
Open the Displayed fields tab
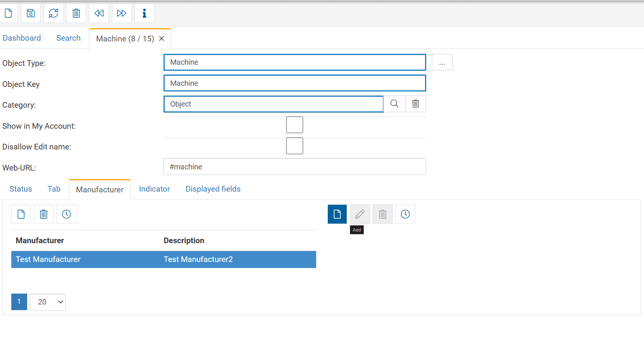(213, 189)
